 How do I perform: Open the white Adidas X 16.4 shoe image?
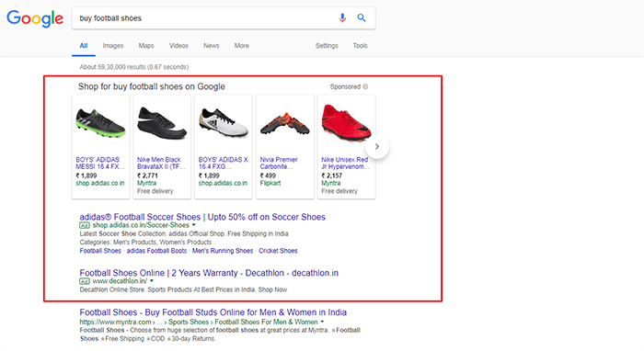point(224,122)
